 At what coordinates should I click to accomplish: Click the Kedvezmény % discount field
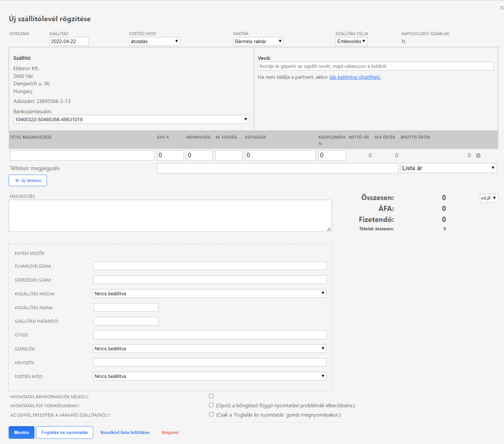pos(332,155)
